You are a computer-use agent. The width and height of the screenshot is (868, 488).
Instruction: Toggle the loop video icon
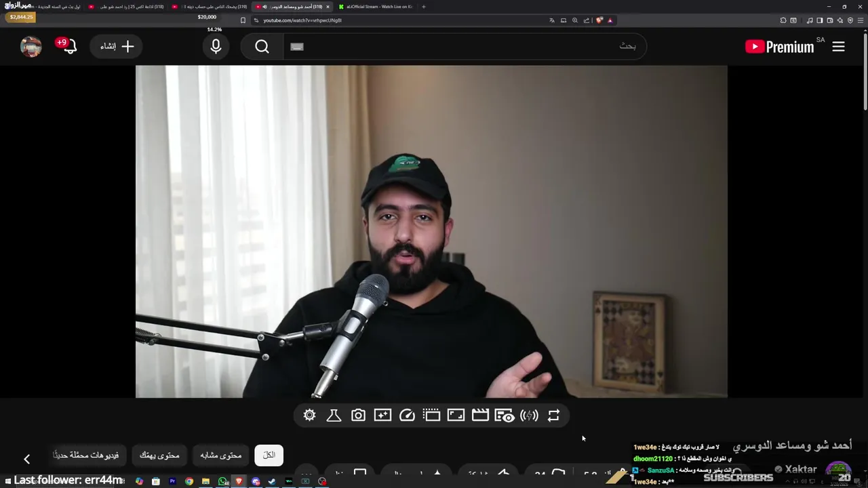[553, 415]
